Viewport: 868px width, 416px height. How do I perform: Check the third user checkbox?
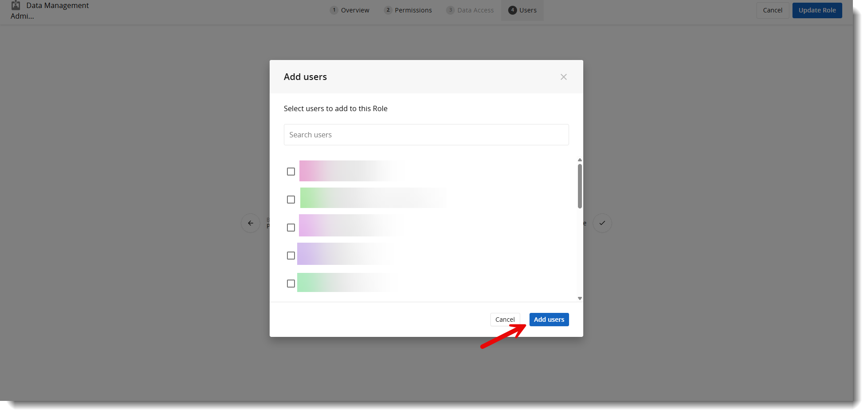[291, 228]
